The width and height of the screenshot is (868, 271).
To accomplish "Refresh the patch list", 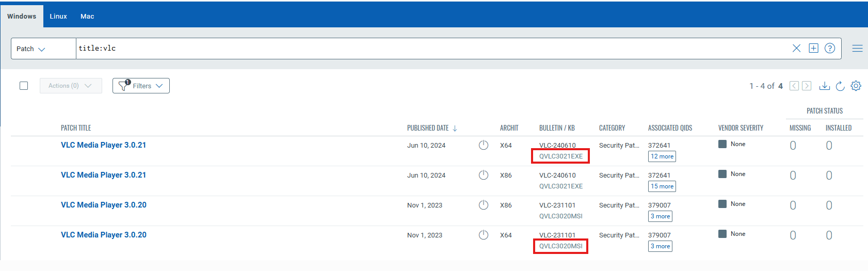I will pyautogui.click(x=840, y=86).
